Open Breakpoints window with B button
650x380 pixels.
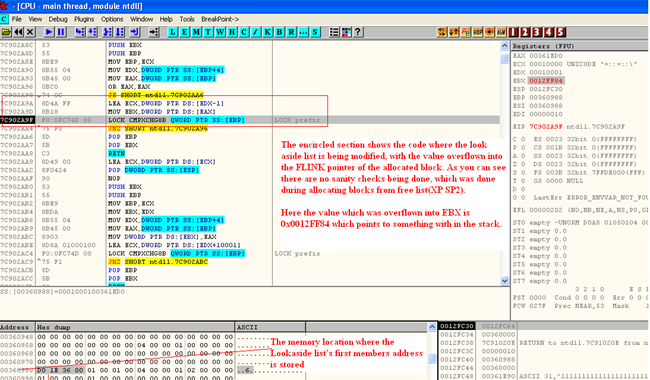280,32
